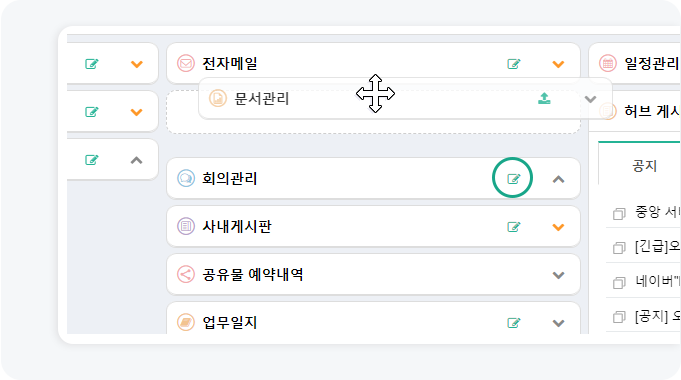Click the edit icon on 업무일지 row
The height and width of the screenshot is (380, 681).
click(513, 323)
